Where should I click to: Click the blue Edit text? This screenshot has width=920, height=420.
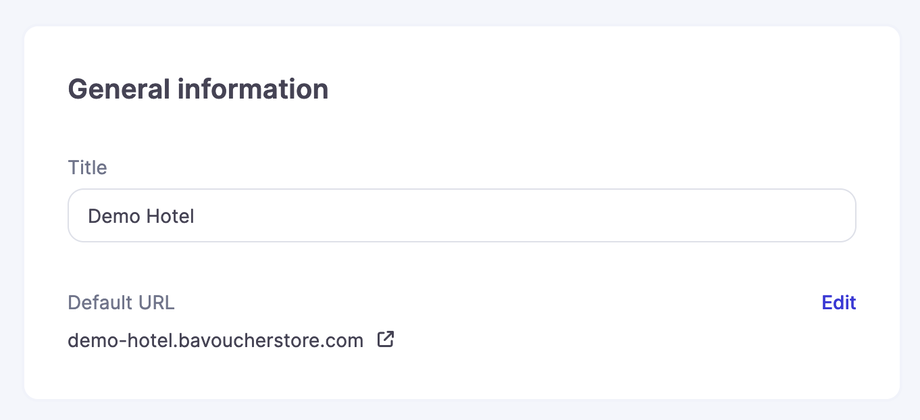tap(838, 303)
